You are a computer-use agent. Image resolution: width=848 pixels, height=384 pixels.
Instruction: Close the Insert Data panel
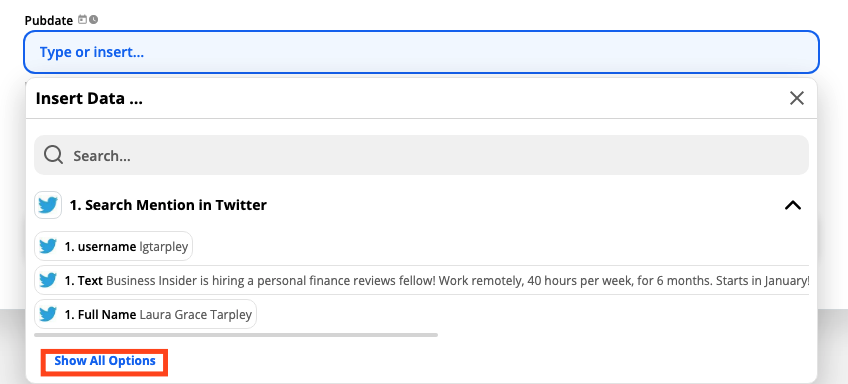797,98
